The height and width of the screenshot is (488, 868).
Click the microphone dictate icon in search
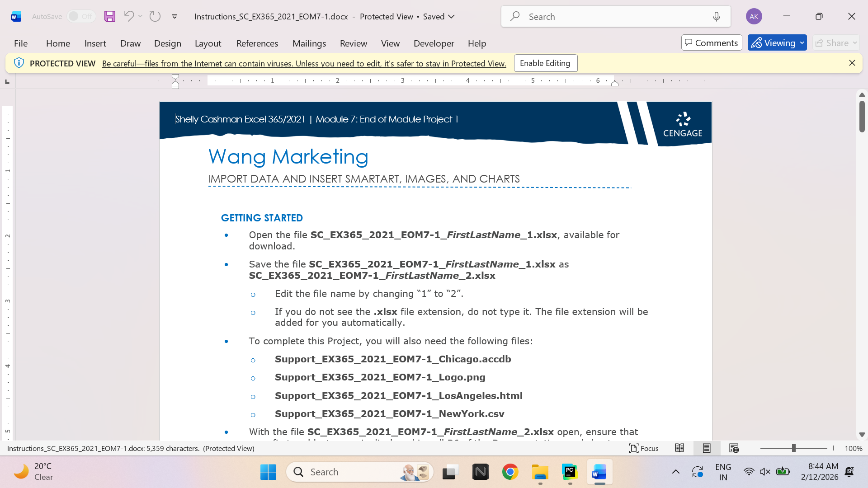[x=717, y=17]
